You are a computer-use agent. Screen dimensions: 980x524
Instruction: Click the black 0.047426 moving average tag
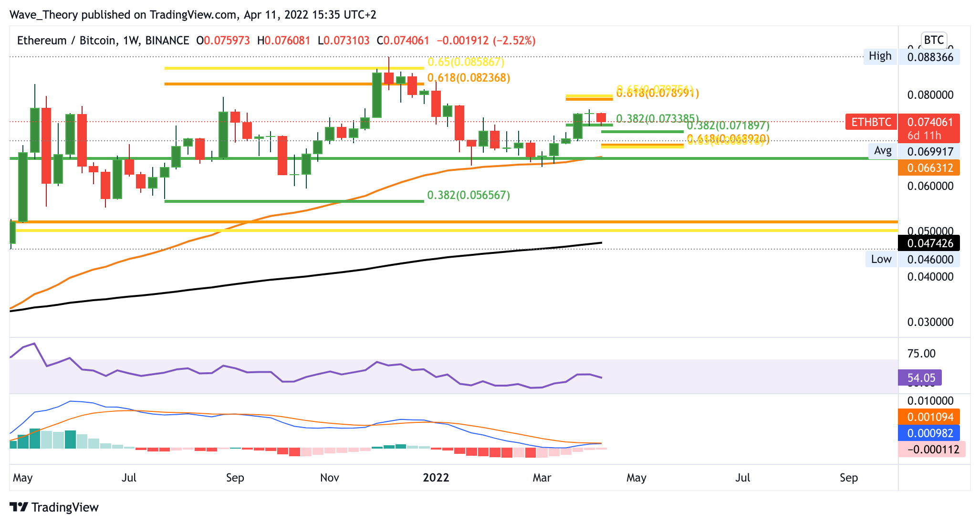[x=929, y=243]
